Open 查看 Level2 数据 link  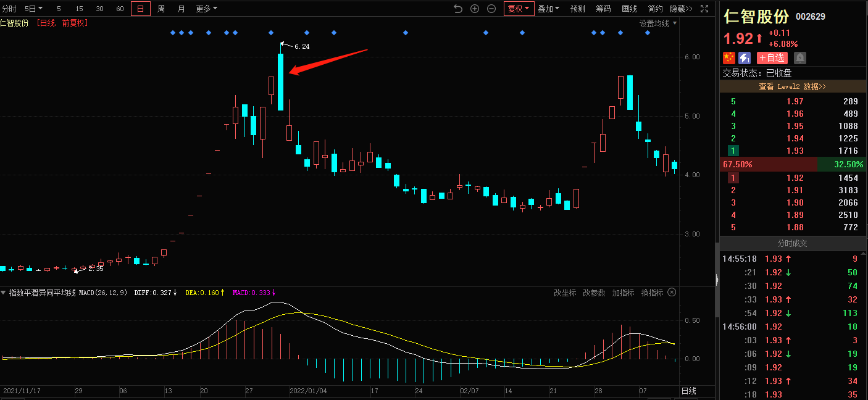pos(793,87)
